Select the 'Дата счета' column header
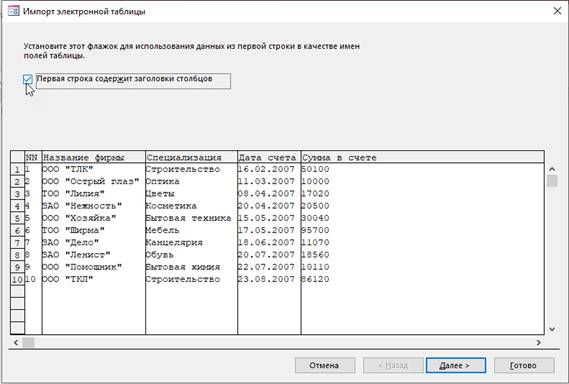This screenshot has width=569, height=384. (x=269, y=157)
